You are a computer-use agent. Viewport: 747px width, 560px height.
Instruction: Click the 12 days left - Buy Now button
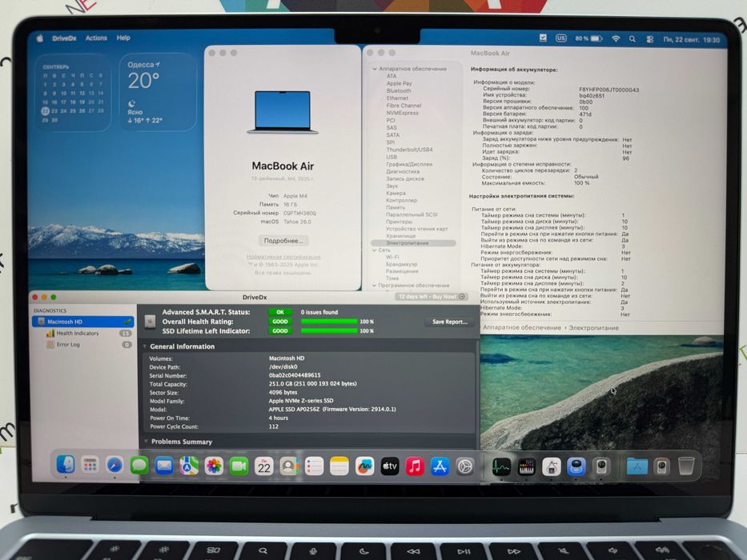[432, 297]
